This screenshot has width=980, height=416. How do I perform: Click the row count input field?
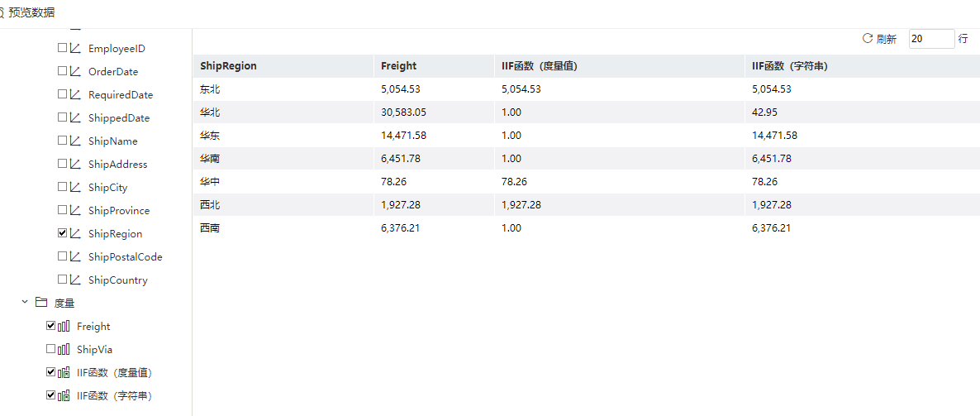932,39
